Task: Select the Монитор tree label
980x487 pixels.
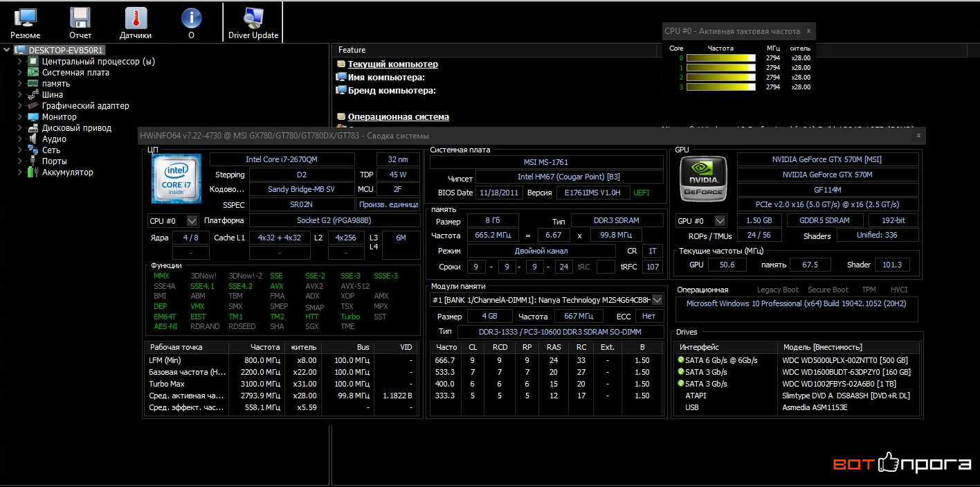Action: pyautogui.click(x=60, y=117)
